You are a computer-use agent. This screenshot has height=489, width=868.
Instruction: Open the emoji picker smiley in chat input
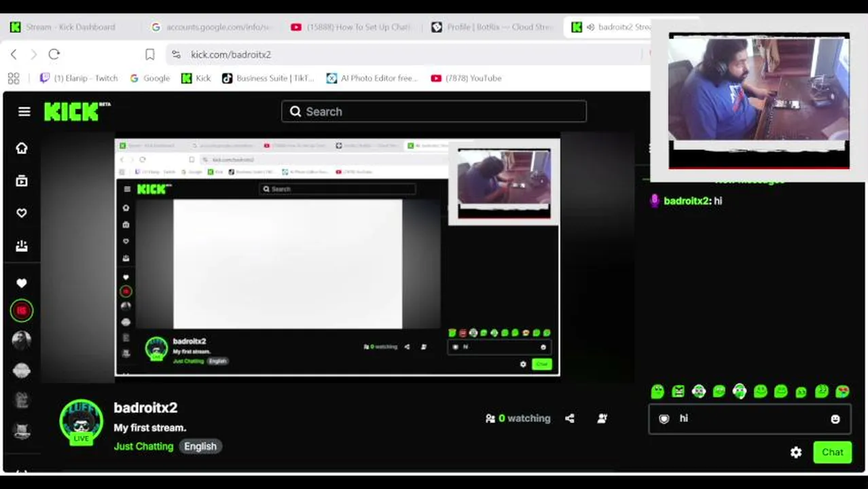pos(835,420)
